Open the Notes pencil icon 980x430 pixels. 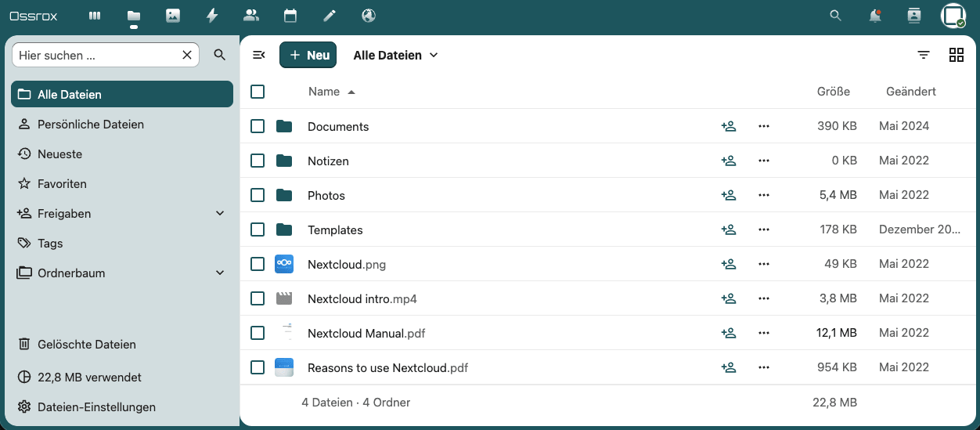click(x=330, y=16)
